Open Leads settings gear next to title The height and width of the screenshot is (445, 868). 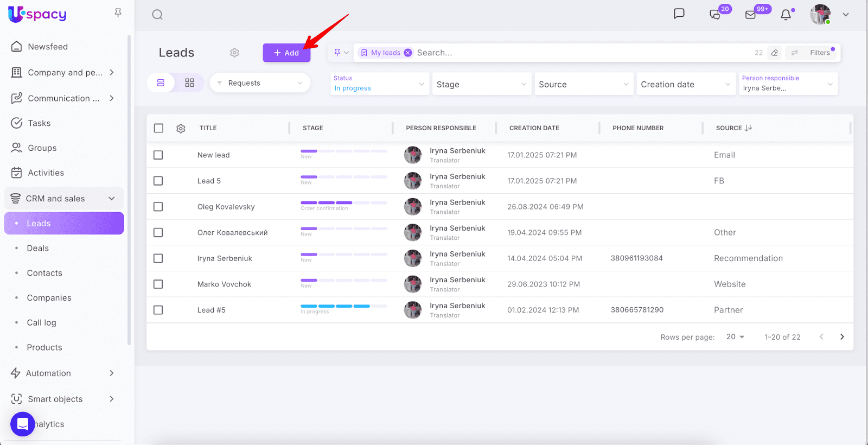234,53
